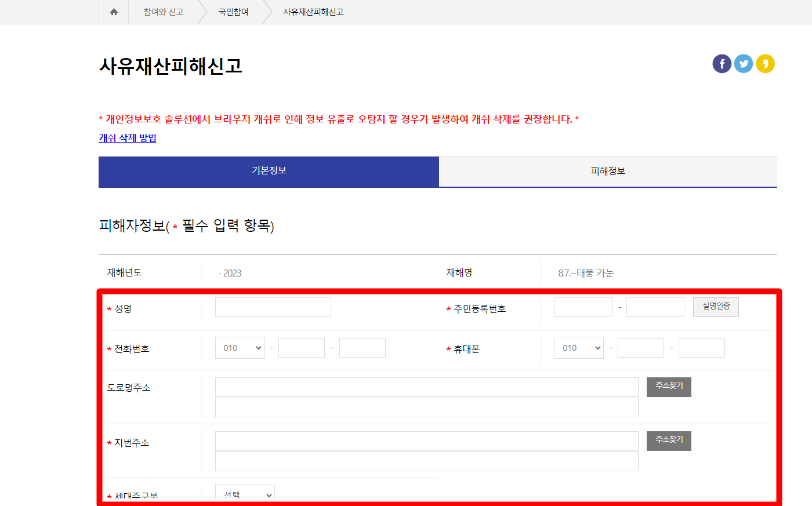
Task: Click the red 개인정보보호 cache notice text
Action: tap(339, 119)
